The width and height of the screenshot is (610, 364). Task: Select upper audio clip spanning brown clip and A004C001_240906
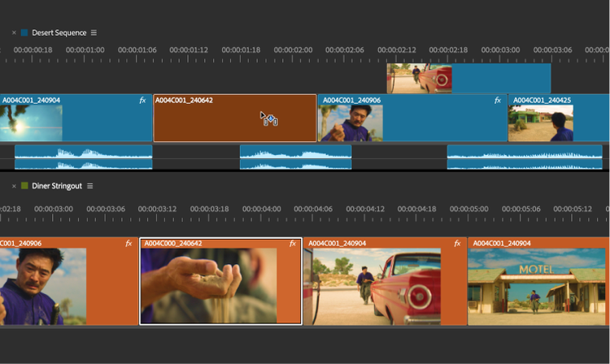click(x=296, y=151)
